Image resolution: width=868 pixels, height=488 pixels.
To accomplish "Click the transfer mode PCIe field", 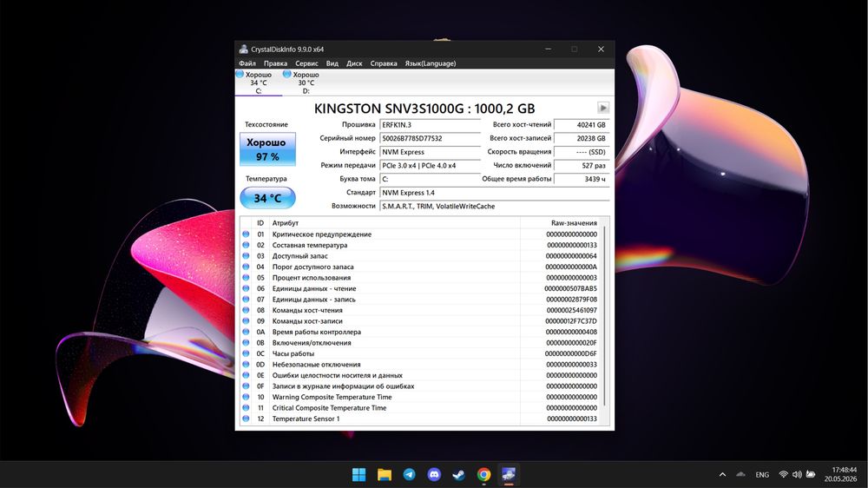I will click(431, 166).
